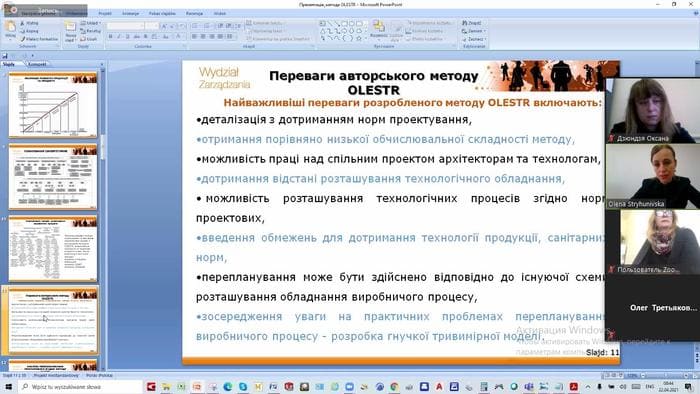Center the text alignment
700x394 pixels.
click(203, 37)
